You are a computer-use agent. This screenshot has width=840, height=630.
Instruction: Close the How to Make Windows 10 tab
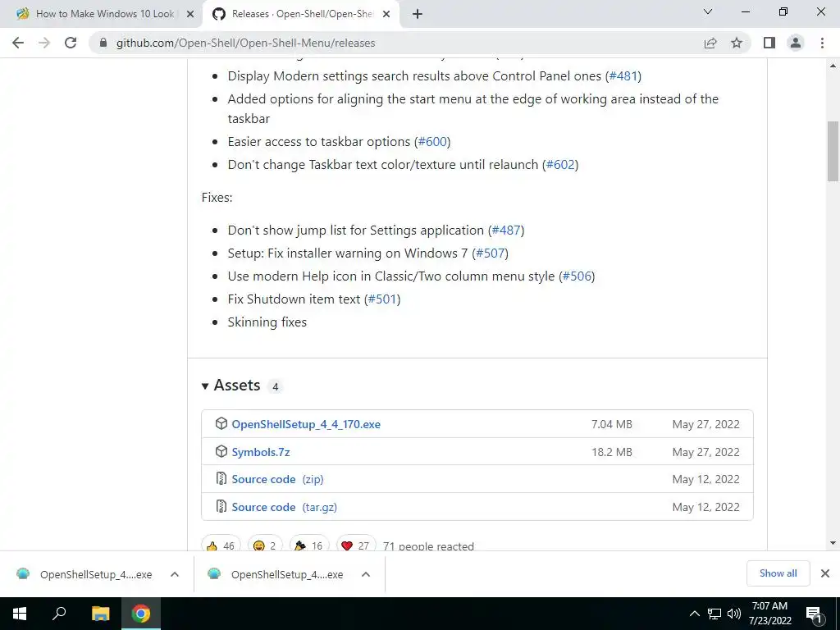(x=190, y=15)
